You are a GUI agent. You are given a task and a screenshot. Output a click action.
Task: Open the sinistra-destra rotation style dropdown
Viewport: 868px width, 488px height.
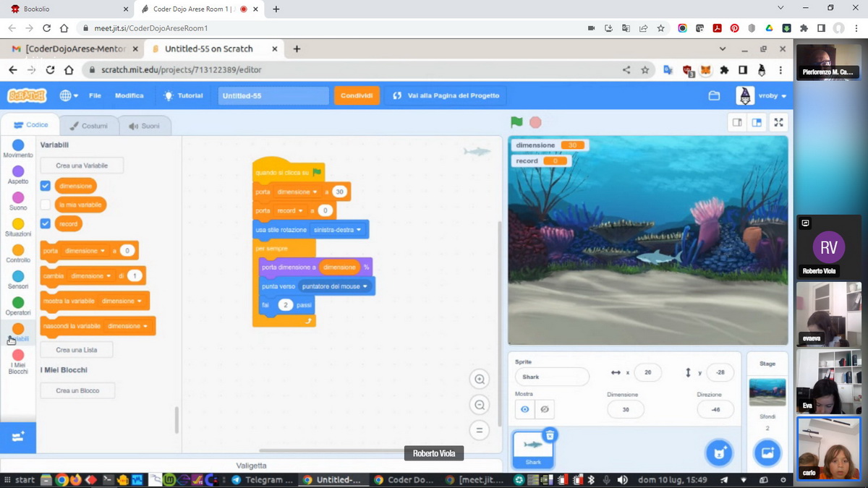[338, 230]
